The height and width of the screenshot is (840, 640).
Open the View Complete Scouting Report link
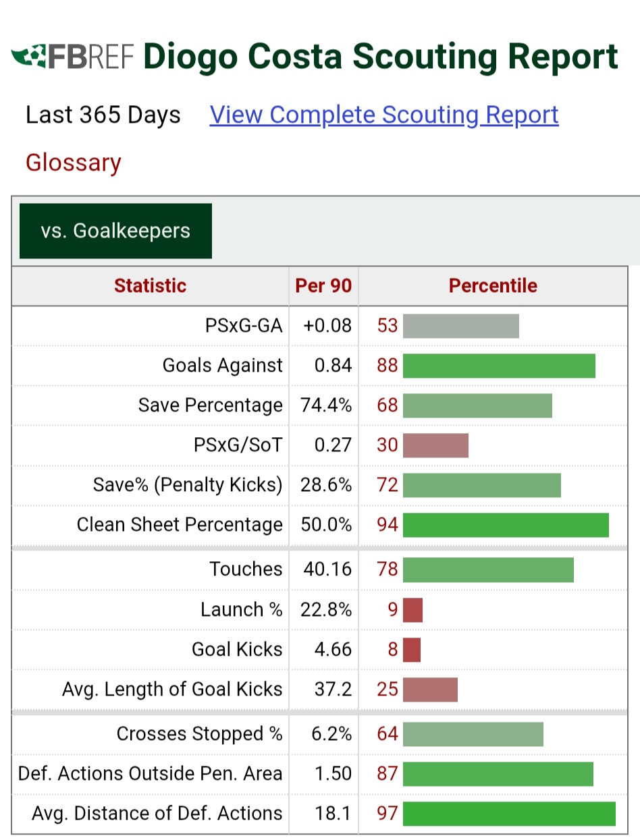384,115
